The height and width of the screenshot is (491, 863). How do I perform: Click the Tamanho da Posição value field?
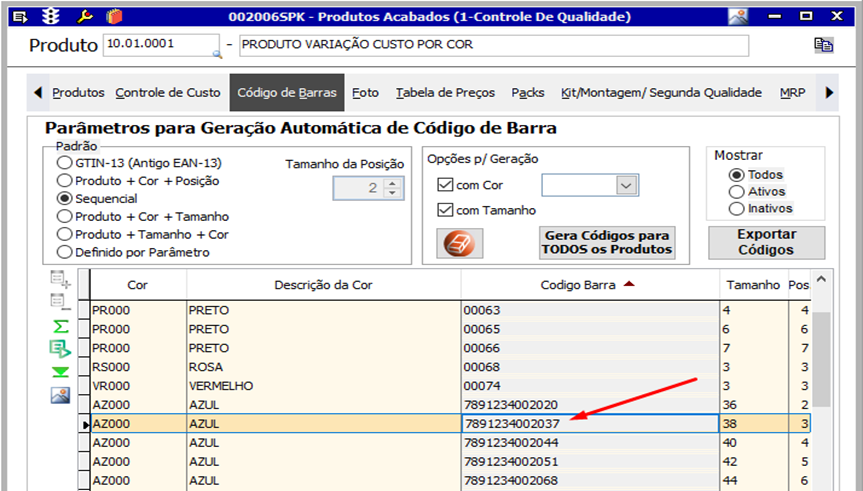[359, 188]
